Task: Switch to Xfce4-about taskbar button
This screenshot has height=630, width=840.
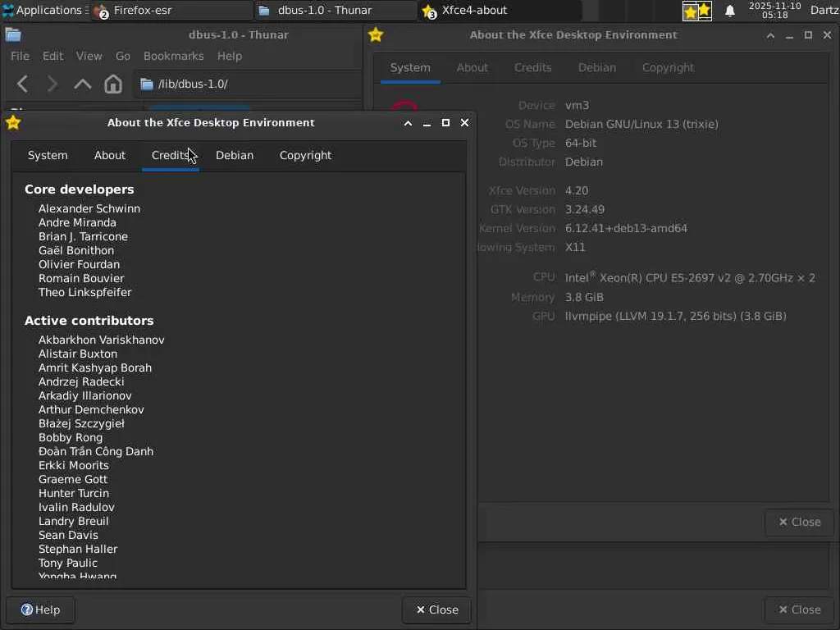Action: pos(500,10)
